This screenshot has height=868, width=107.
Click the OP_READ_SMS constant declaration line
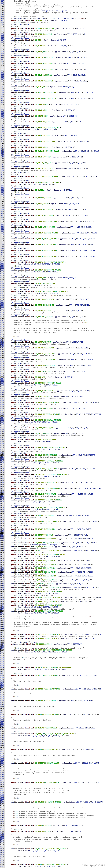coord(43,110)
